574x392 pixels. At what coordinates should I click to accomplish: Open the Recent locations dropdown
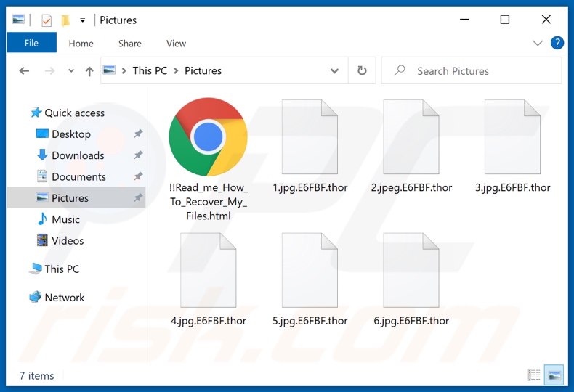click(x=71, y=71)
